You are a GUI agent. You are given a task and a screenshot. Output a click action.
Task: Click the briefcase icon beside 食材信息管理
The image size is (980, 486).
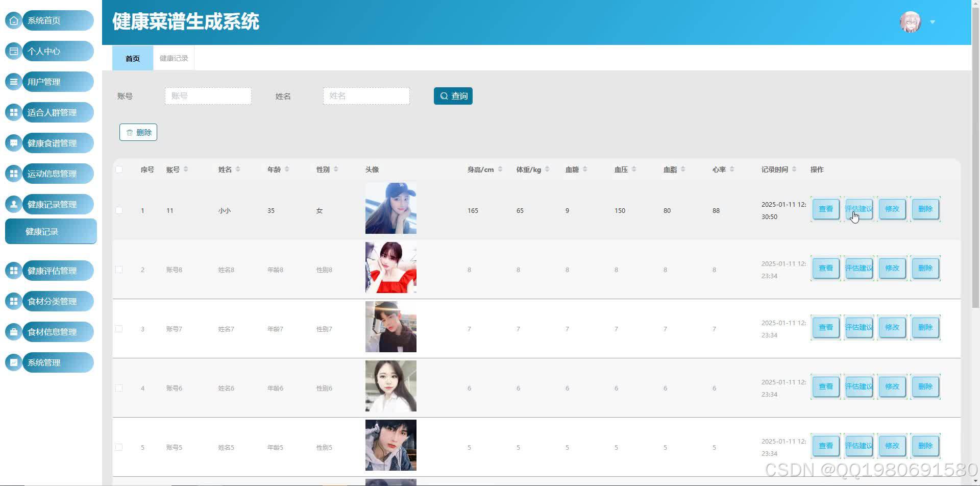pos(14,332)
